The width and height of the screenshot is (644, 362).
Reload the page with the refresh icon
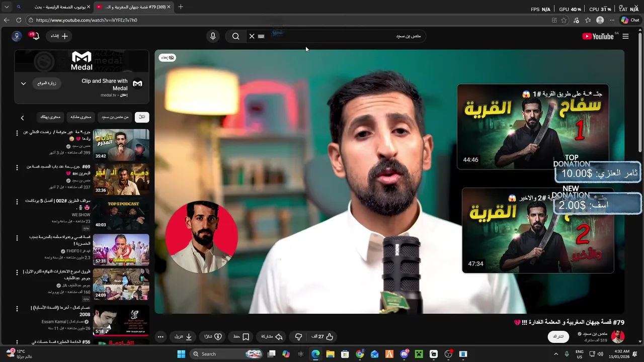click(x=19, y=20)
